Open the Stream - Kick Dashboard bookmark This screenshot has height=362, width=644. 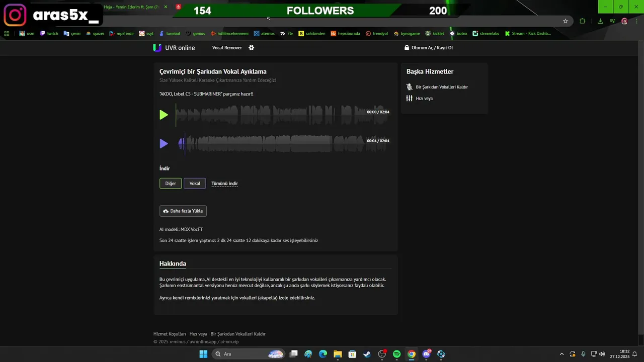[x=528, y=34]
